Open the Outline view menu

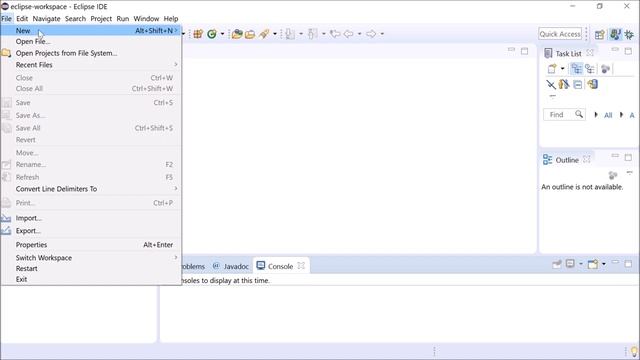[629, 173]
